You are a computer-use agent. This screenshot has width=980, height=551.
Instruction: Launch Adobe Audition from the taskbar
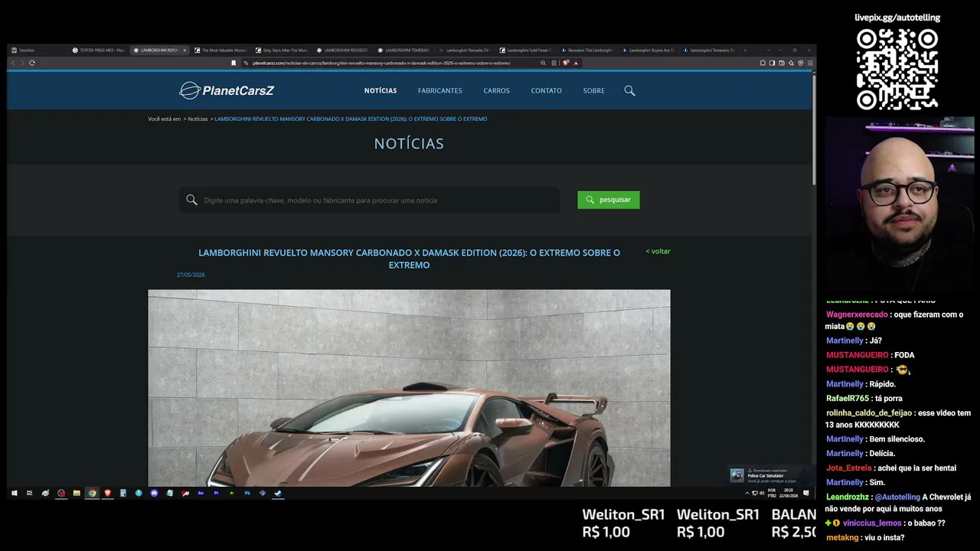(201, 493)
